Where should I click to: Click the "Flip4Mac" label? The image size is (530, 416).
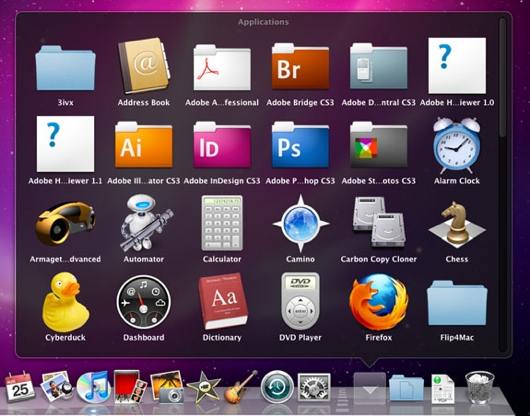pos(457,338)
